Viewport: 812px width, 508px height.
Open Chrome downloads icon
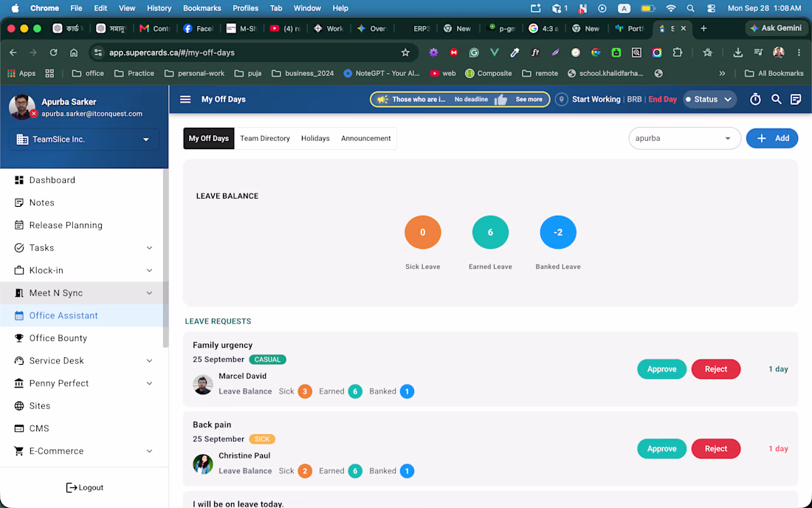click(x=738, y=52)
